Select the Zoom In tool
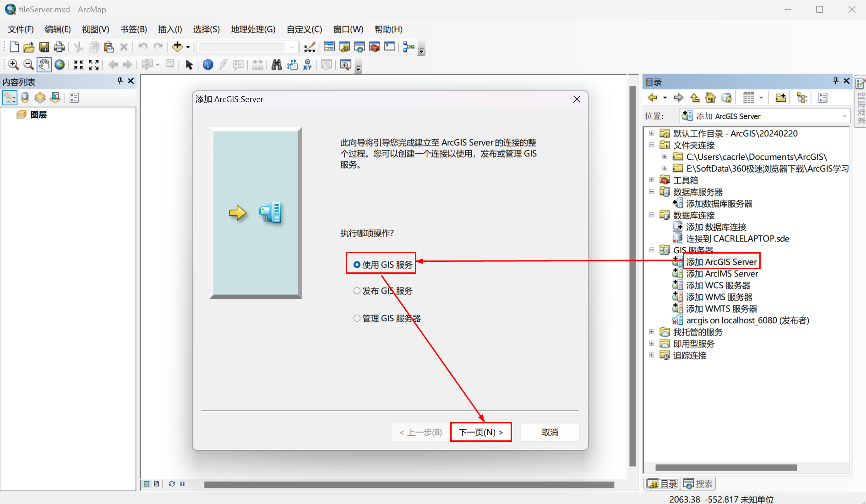This screenshot has height=504, width=866. pos(13,65)
